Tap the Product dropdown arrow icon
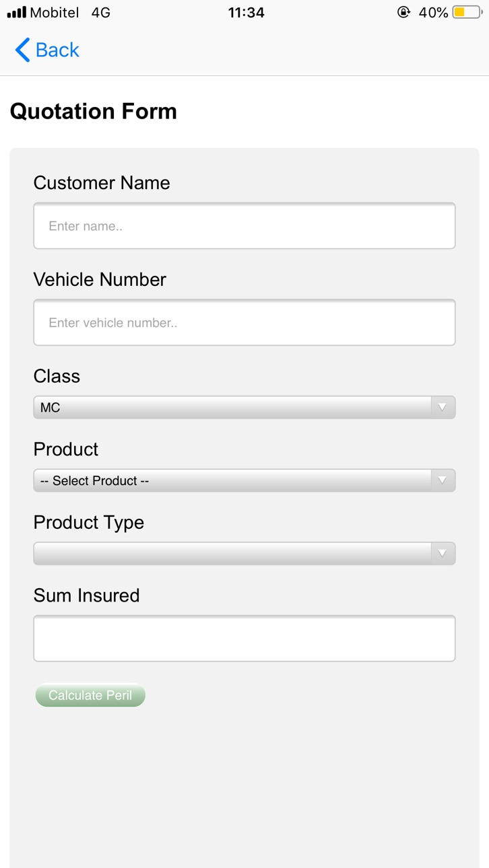 point(443,480)
